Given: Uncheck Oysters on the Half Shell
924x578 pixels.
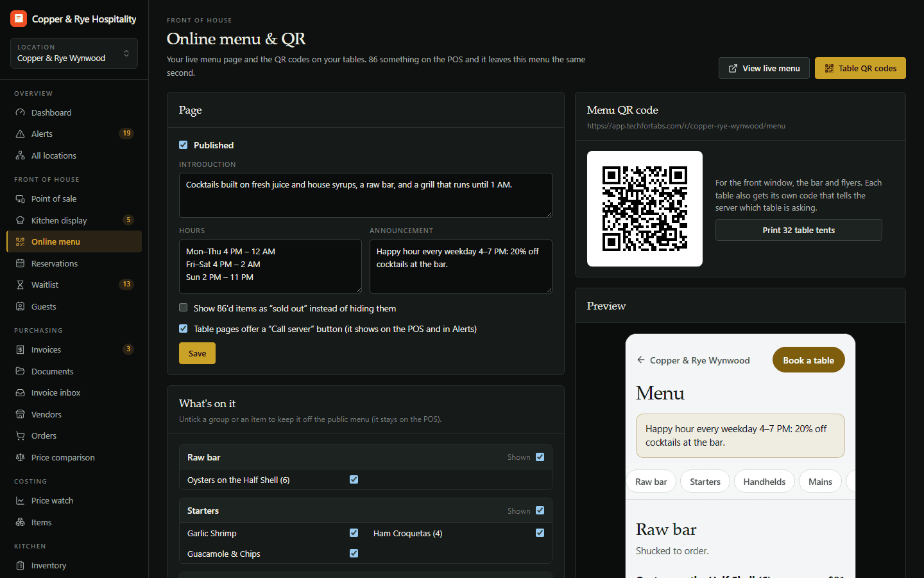Looking at the screenshot, I should (x=354, y=479).
